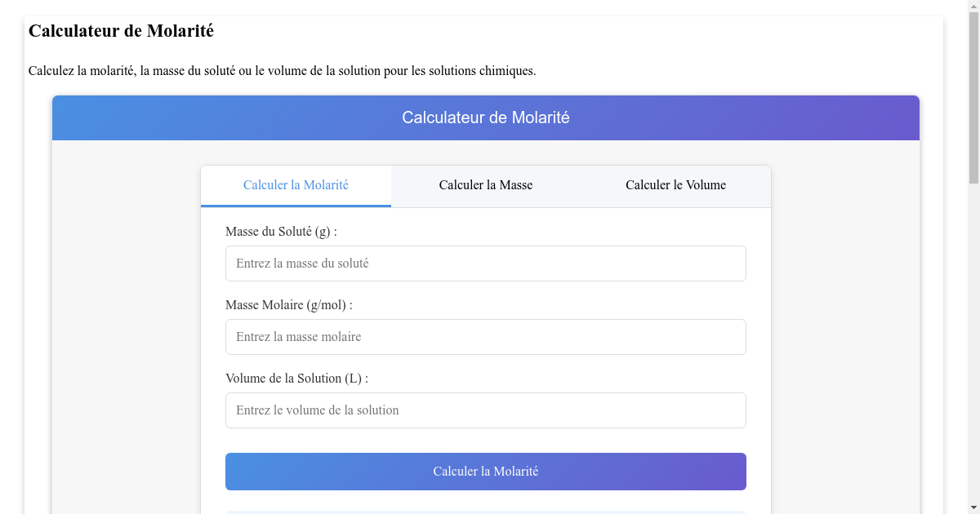This screenshot has width=980, height=514.
Task: Click the Masse Molaire (g/mol) label
Action: 289,305
